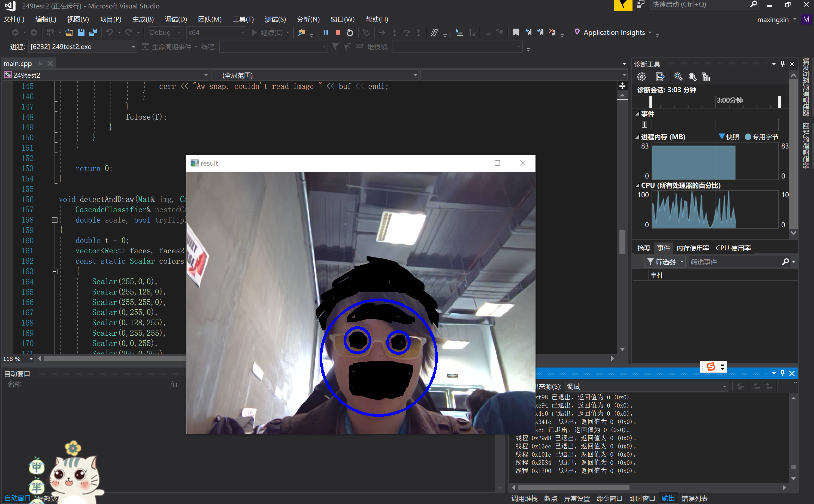
Task: Open Diagnostic Tools settings gear
Action: [641, 77]
